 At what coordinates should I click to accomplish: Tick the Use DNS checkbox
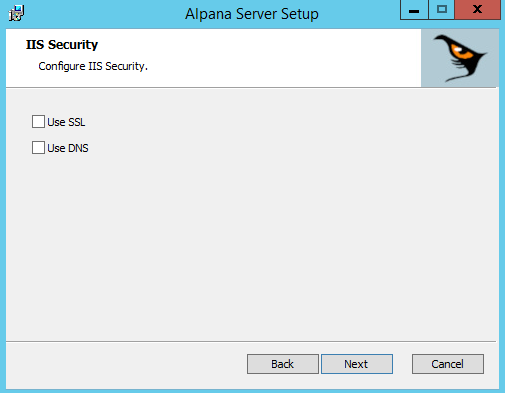coord(38,147)
